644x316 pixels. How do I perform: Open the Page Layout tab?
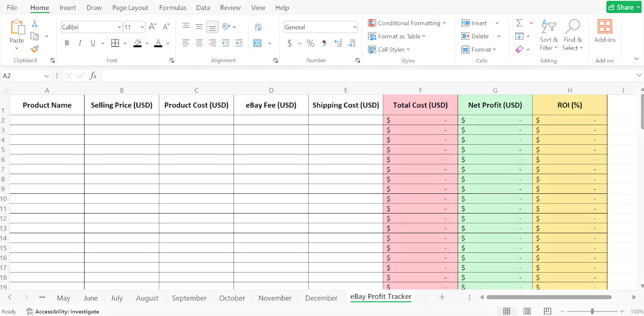coord(130,8)
